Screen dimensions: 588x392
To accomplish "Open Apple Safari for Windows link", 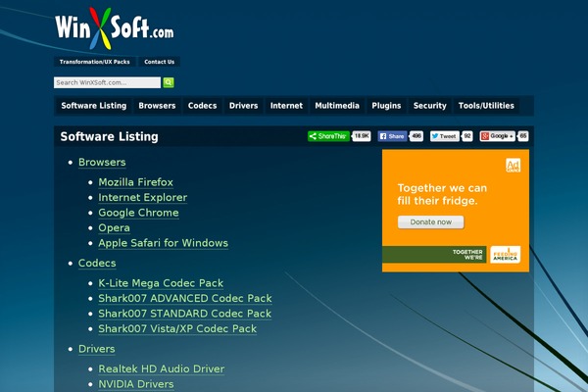I will pyautogui.click(x=163, y=243).
